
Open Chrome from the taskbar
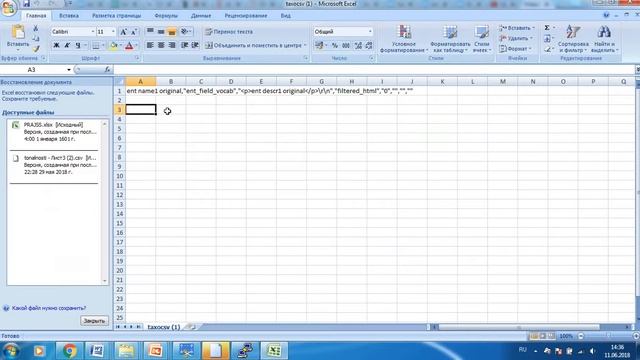click(x=69, y=351)
